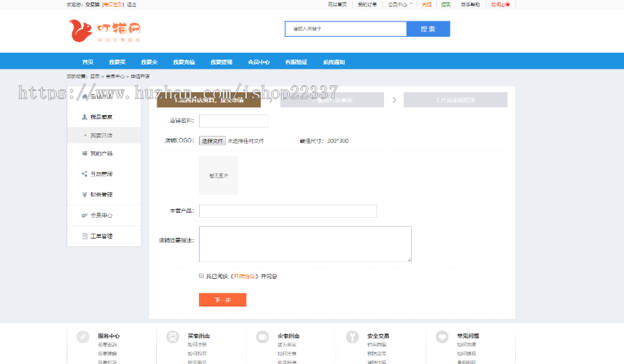Click the document icon next to 工单管理

point(85,236)
